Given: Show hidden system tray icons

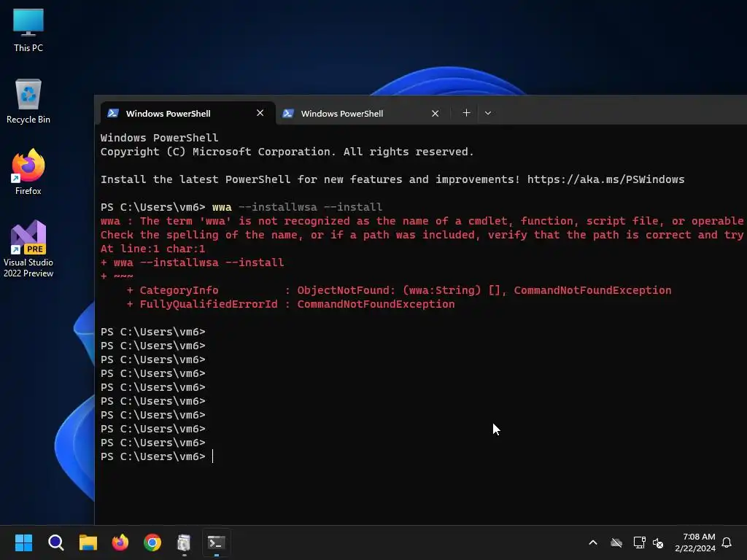Looking at the screenshot, I should (x=593, y=542).
